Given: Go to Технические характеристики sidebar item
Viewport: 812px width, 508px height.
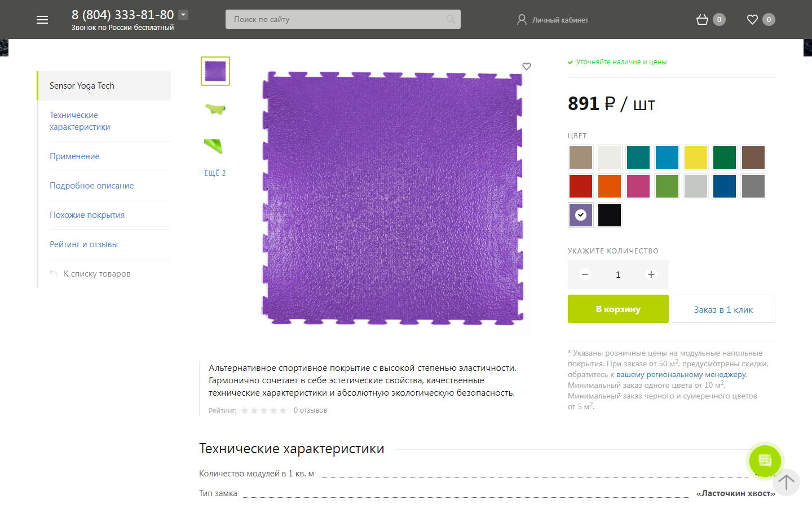Looking at the screenshot, I should (x=80, y=121).
